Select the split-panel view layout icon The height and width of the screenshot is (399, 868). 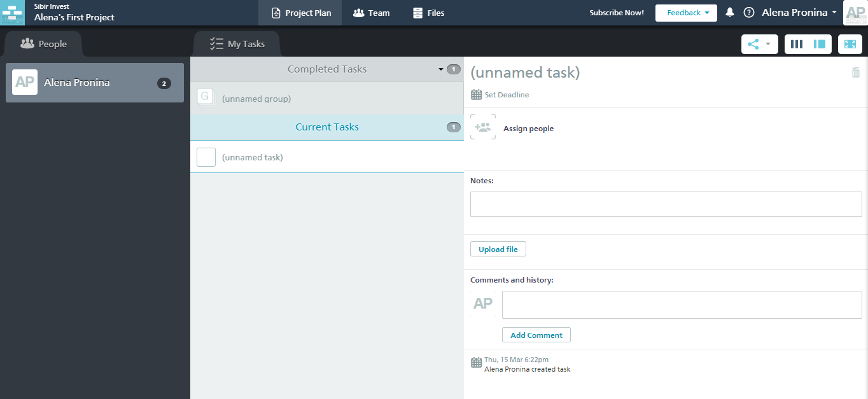(x=820, y=44)
